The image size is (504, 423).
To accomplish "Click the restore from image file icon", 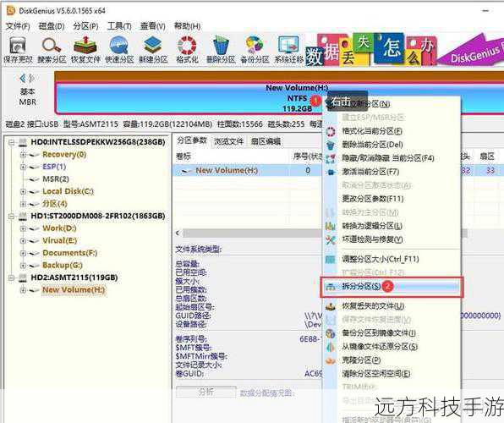I will (331, 347).
